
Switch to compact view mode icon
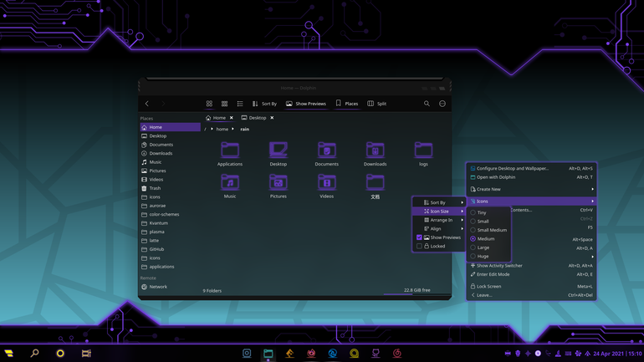pos(224,104)
